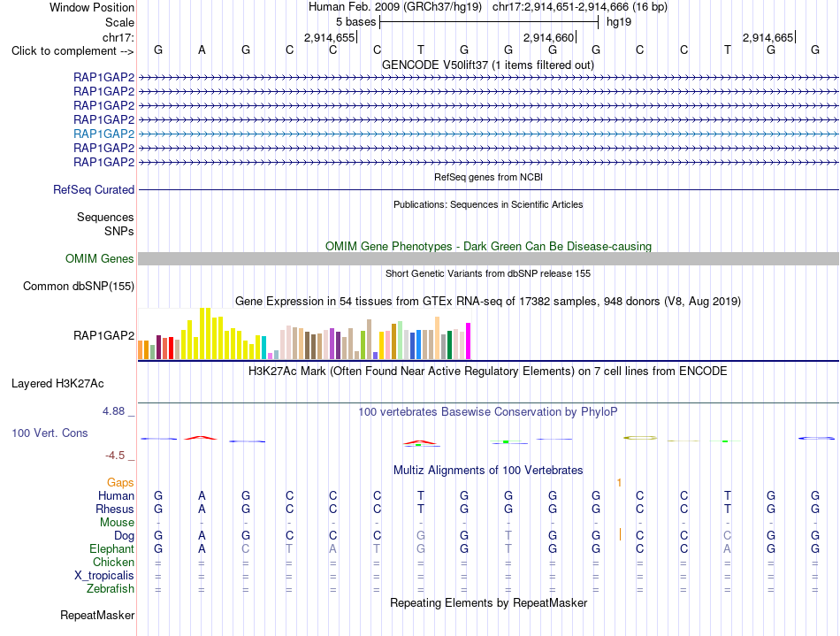Screen dimensions: 840x636
Task: Click the 2,914,665 position label
Action: (x=767, y=37)
